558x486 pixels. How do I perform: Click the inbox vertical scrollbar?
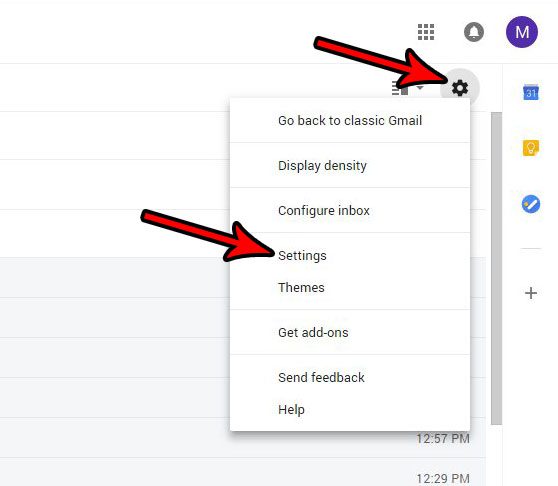click(x=496, y=268)
